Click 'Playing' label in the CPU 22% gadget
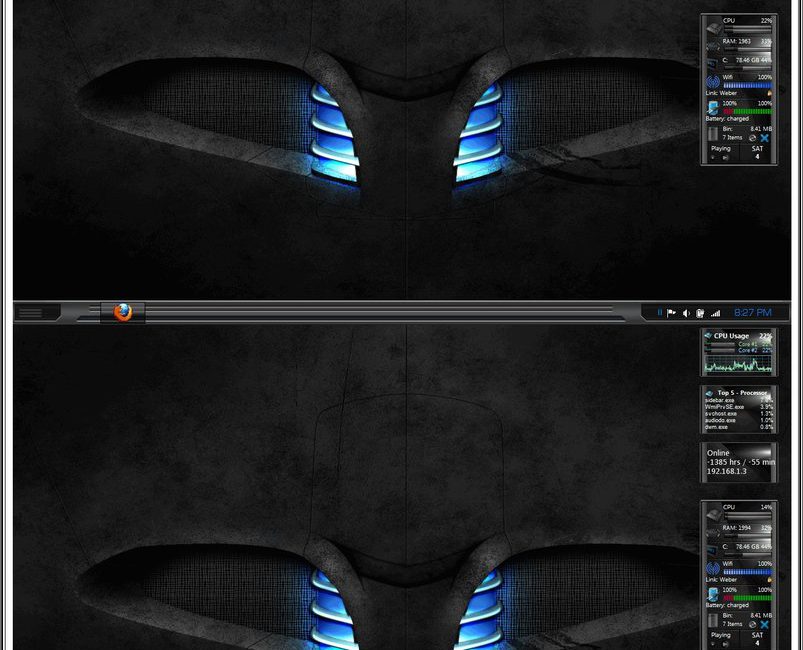The height and width of the screenshot is (650, 803). [x=721, y=149]
